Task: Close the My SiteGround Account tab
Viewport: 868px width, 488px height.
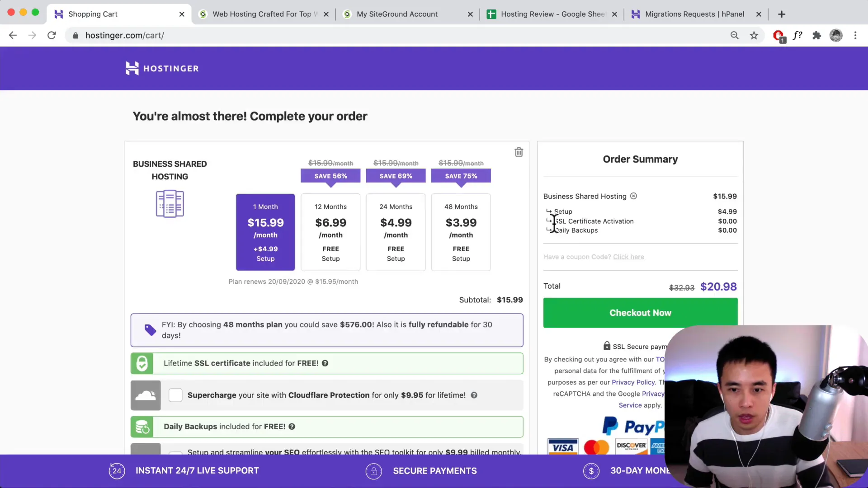Action: tap(470, 14)
